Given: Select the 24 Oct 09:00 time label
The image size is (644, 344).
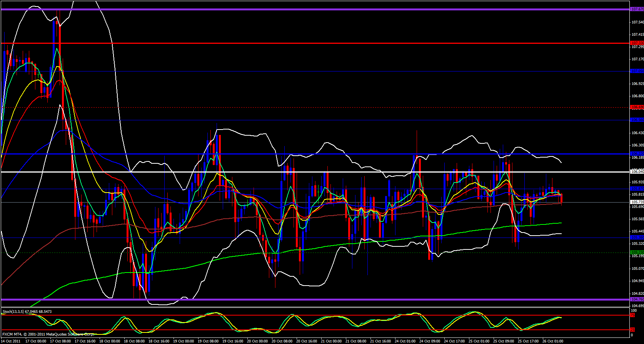Looking at the screenshot, I should click(x=430, y=341).
